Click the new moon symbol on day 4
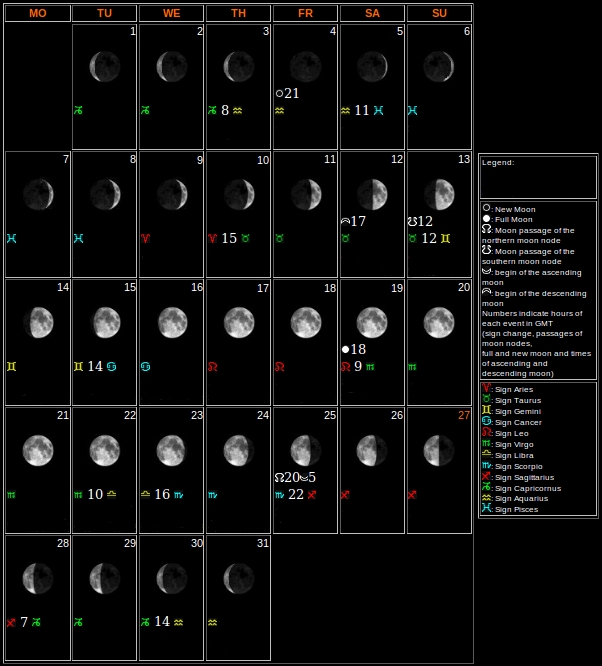Screen dimensions: 602x666 (280, 94)
